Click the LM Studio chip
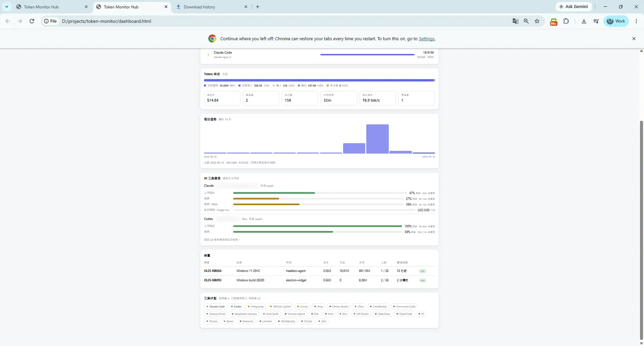 point(361,314)
